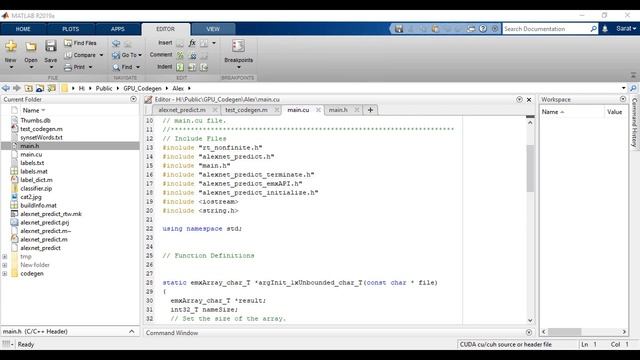Add a new editor tab with plus
The image size is (640, 360).
point(370,110)
